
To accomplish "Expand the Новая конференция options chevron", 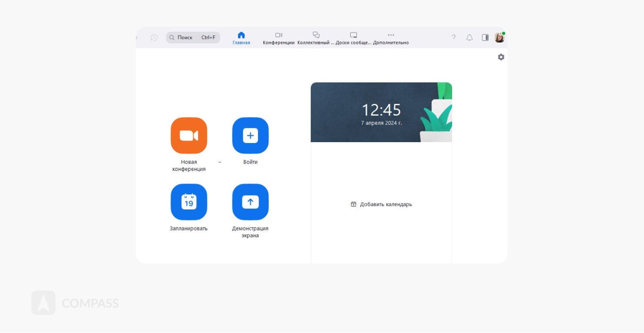I will tap(219, 162).
